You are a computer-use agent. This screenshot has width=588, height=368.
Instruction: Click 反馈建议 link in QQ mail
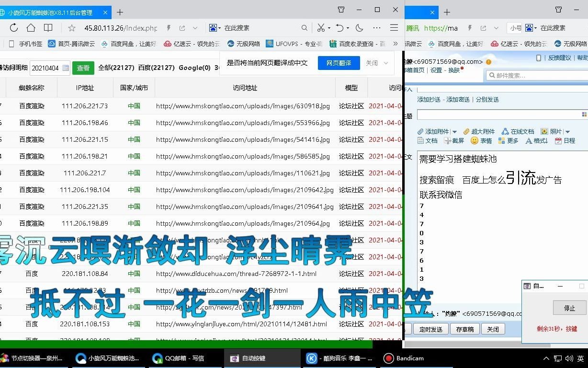560,57
